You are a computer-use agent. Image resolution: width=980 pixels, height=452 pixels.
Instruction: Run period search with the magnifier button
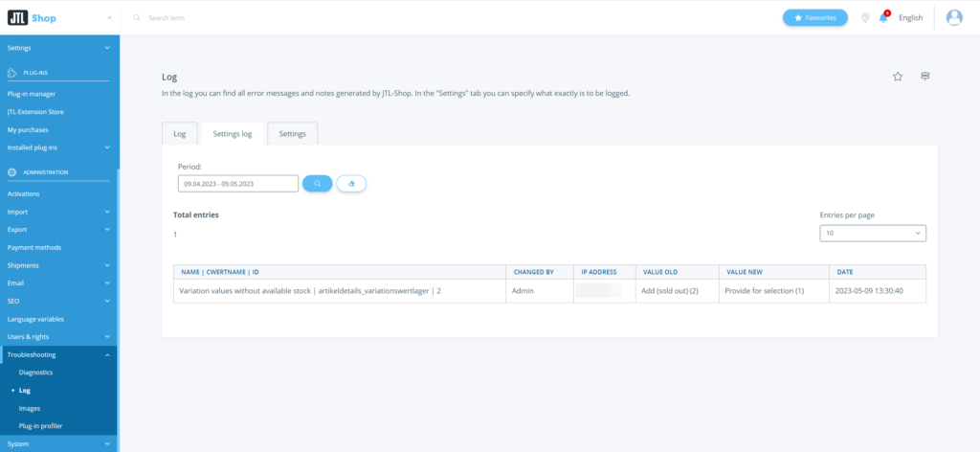pos(317,183)
